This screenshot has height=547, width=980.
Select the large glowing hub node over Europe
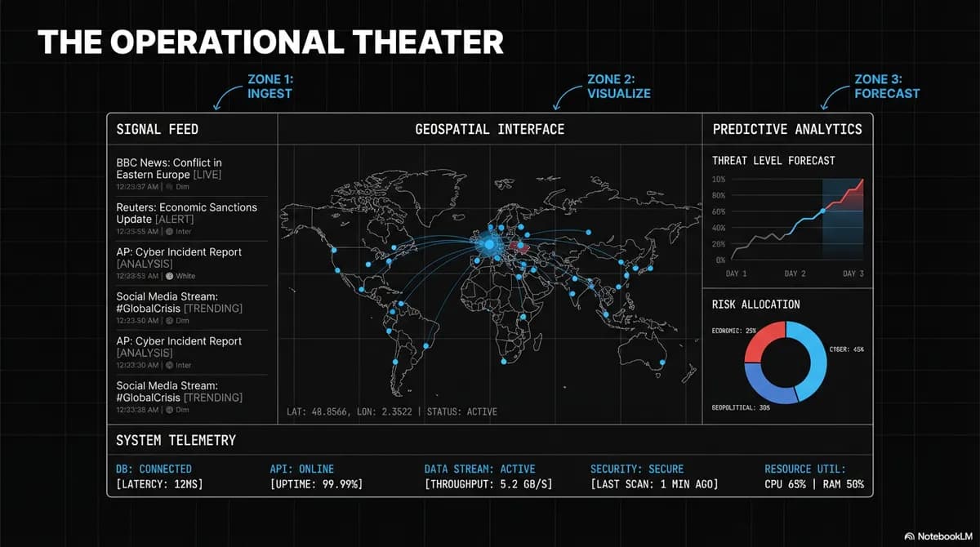coord(488,243)
